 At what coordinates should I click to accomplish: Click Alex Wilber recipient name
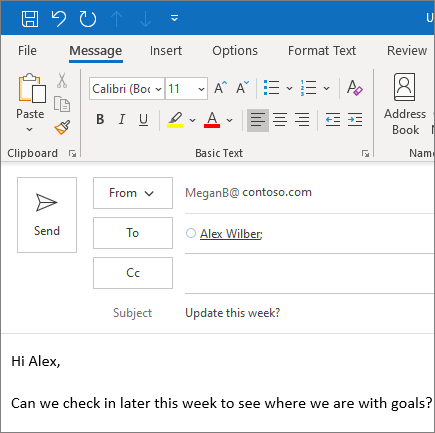coord(231,234)
